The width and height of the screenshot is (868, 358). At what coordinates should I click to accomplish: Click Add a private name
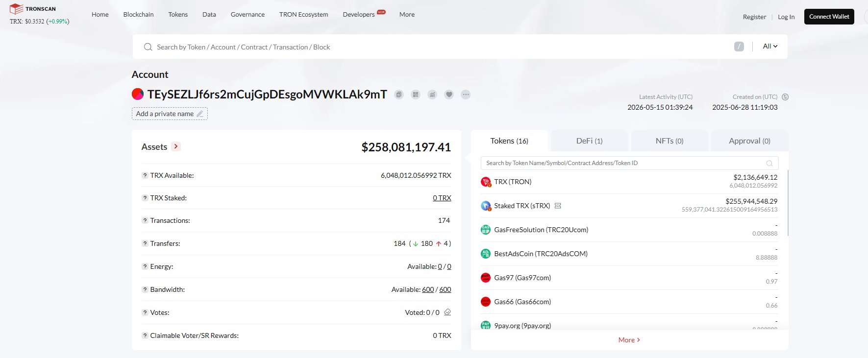click(170, 114)
